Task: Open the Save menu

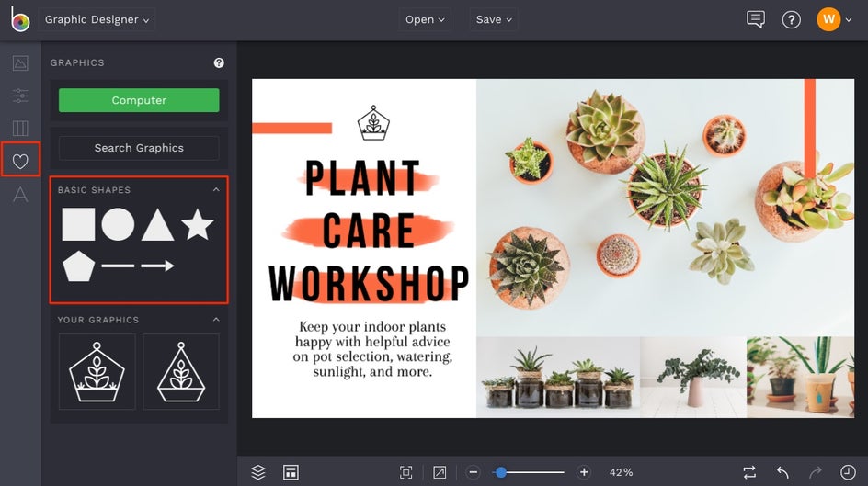Action: 494,19
